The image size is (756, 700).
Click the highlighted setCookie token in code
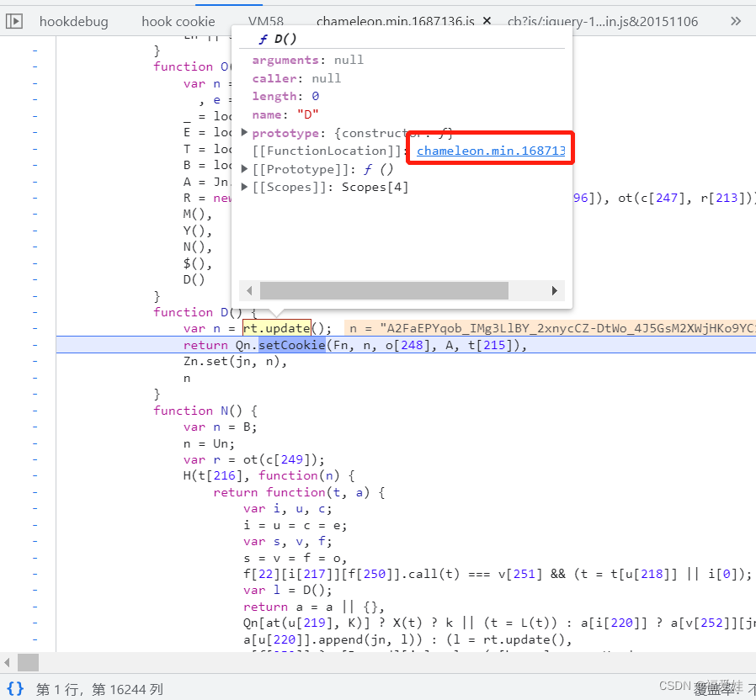(x=291, y=344)
